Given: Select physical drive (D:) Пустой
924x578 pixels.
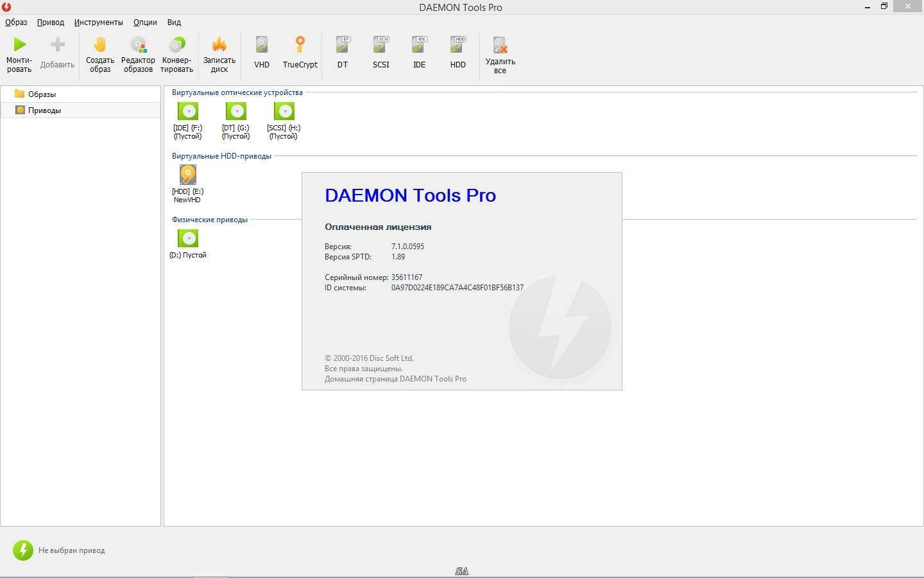Looking at the screenshot, I should click(188, 245).
